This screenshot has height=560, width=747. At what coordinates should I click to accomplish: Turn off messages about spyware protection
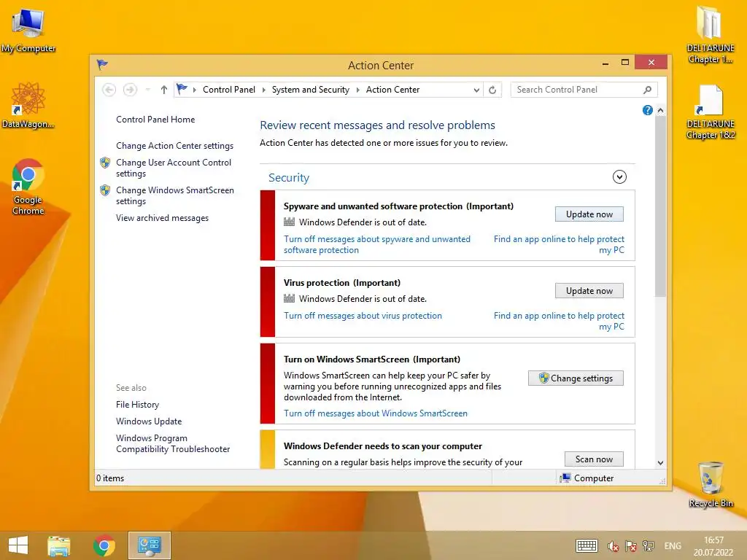(377, 244)
